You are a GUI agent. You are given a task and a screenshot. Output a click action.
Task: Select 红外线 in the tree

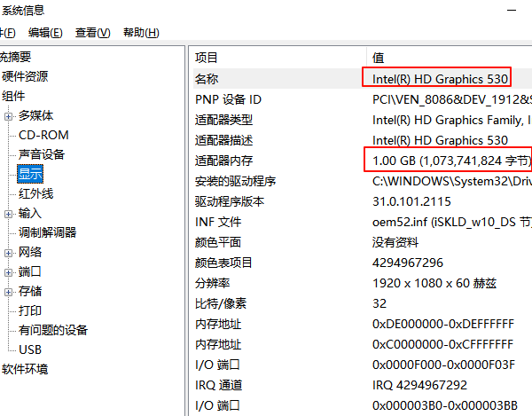pos(35,193)
